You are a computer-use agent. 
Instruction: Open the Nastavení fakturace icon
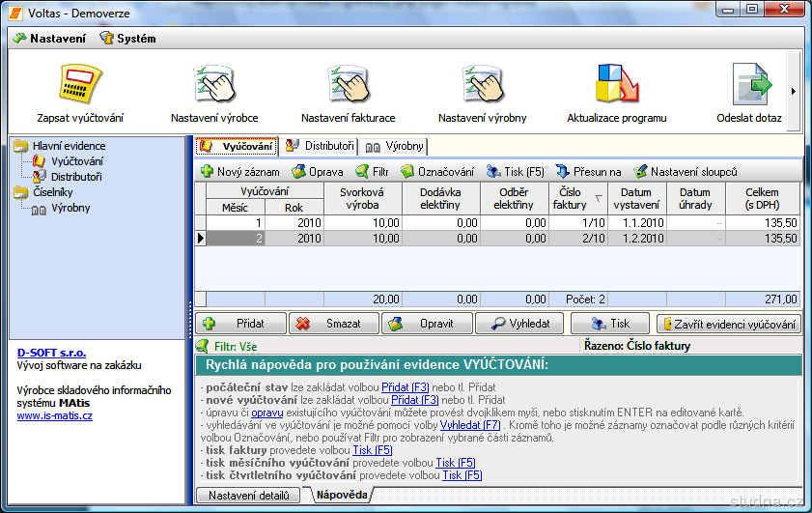(348, 85)
